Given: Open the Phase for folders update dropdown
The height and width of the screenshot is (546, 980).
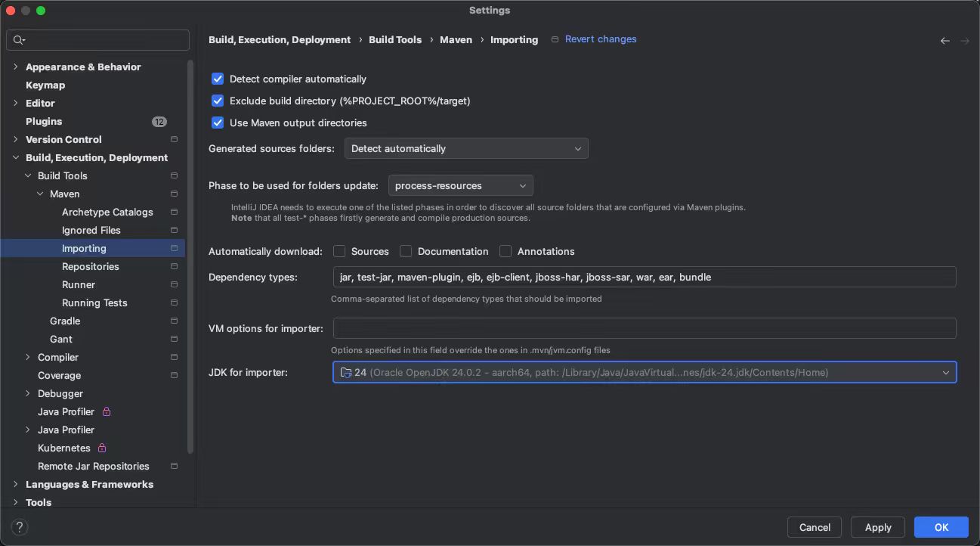Looking at the screenshot, I should tap(460, 185).
